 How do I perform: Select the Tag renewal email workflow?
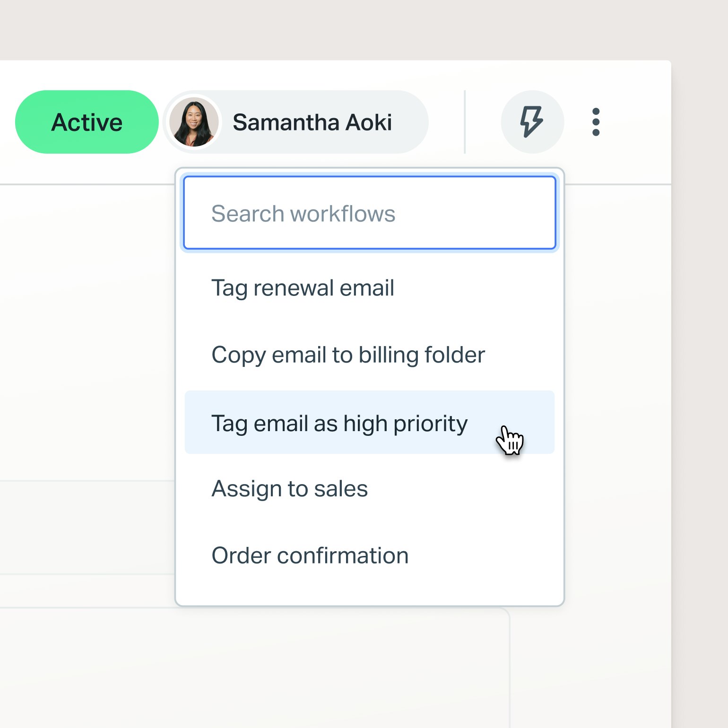[x=303, y=288]
